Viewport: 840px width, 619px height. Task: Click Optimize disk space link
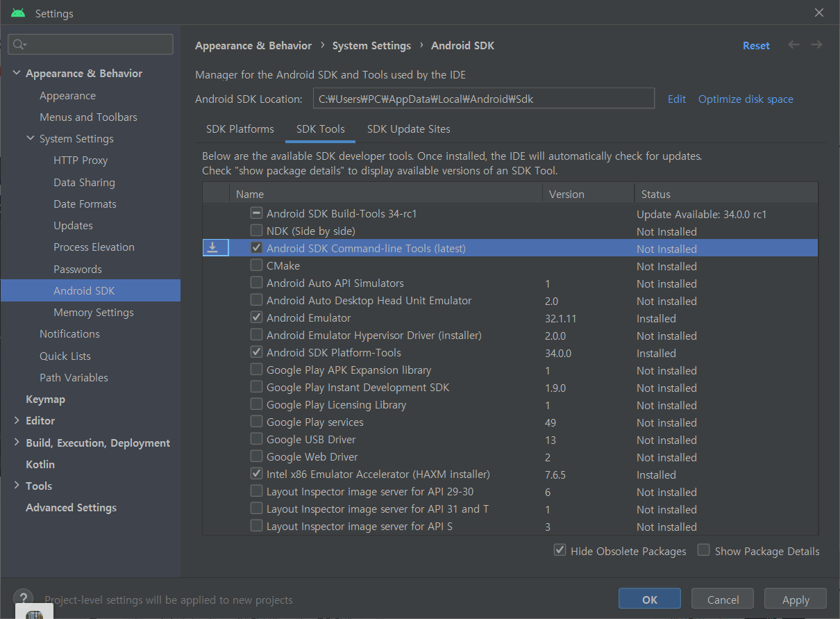(x=746, y=99)
